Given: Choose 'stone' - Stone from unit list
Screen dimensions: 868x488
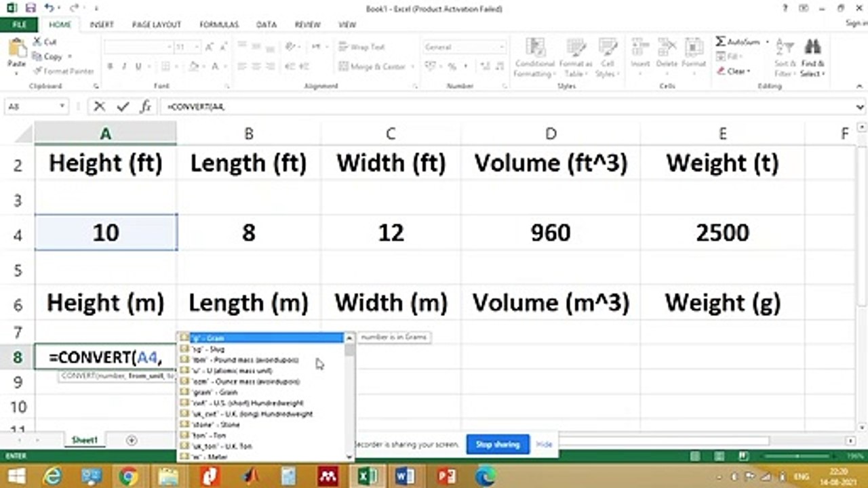Looking at the screenshot, I should click(x=262, y=424).
